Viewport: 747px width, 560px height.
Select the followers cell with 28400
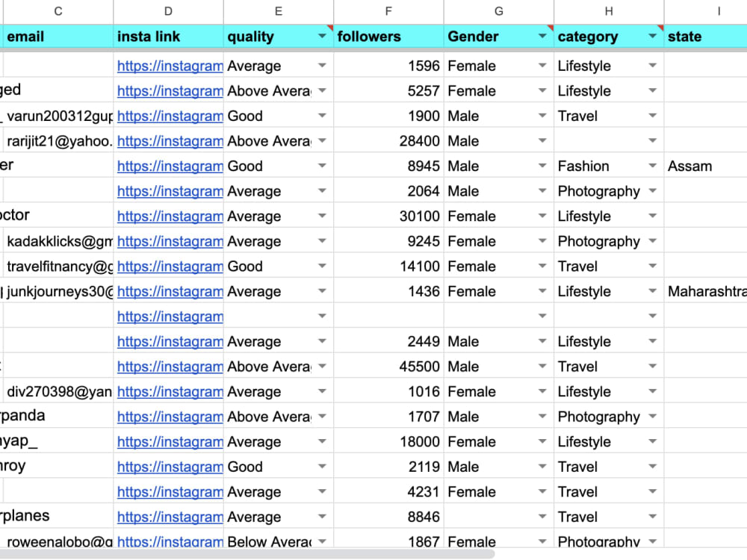388,141
